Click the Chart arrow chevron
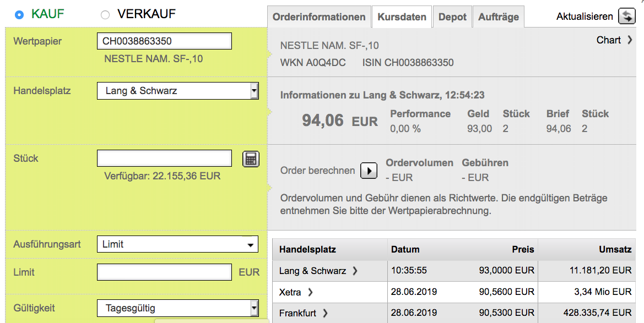The height and width of the screenshot is (323, 644). pos(630,40)
